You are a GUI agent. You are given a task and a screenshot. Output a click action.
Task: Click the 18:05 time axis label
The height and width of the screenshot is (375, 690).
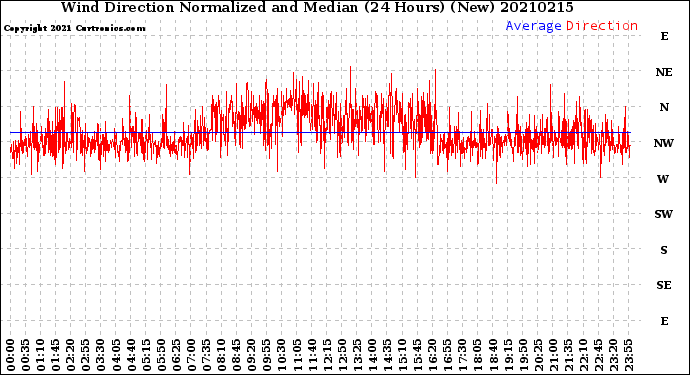[x=477, y=355]
